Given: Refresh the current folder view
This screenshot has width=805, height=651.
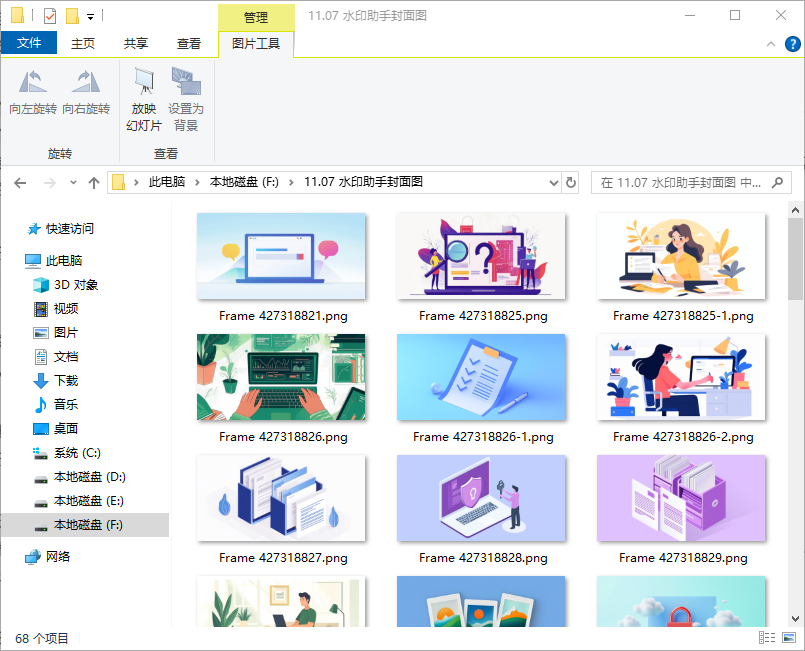Looking at the screenshot, I should click(571, 183).
